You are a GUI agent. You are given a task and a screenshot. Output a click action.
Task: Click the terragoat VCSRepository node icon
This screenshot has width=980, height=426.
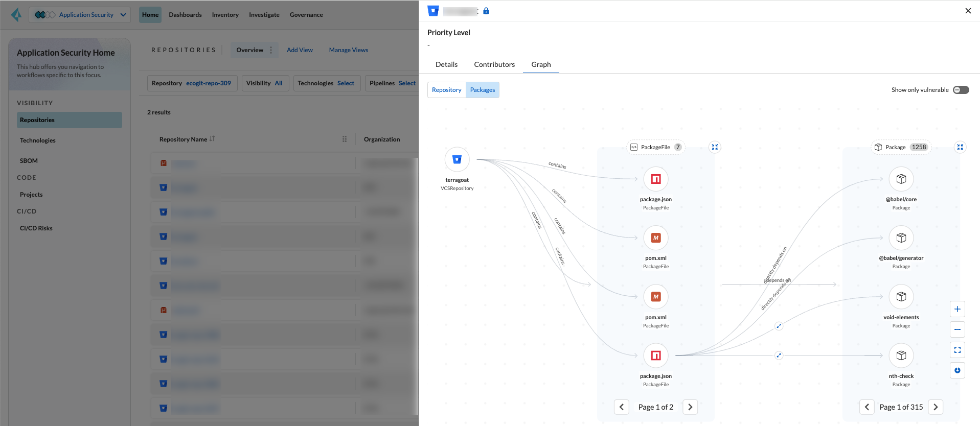pos(457,159)
